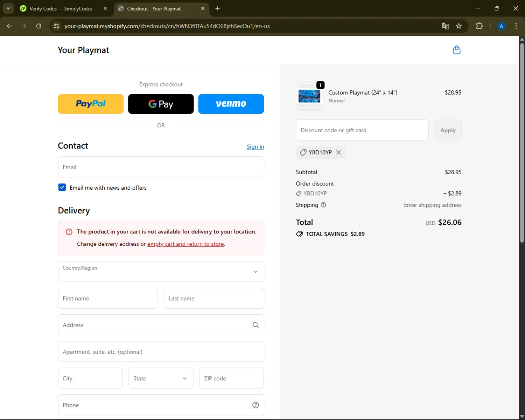Open the profile avatar A

pos(501,26)
